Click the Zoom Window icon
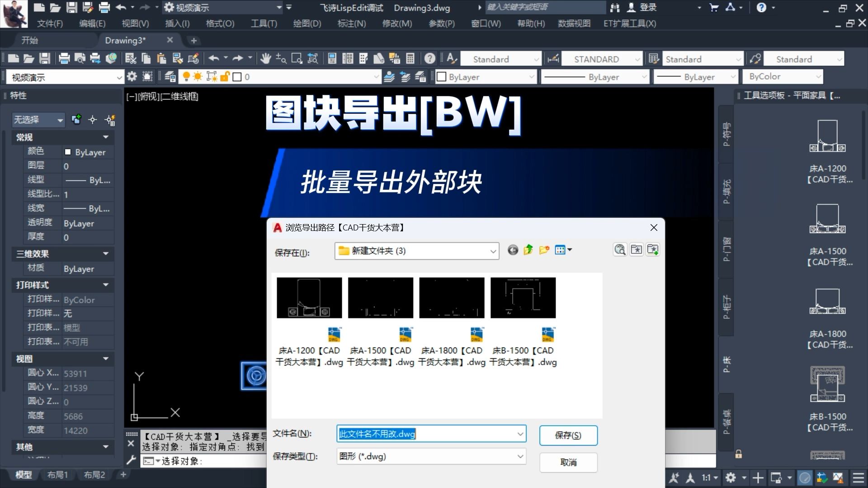 coord(297,58)
